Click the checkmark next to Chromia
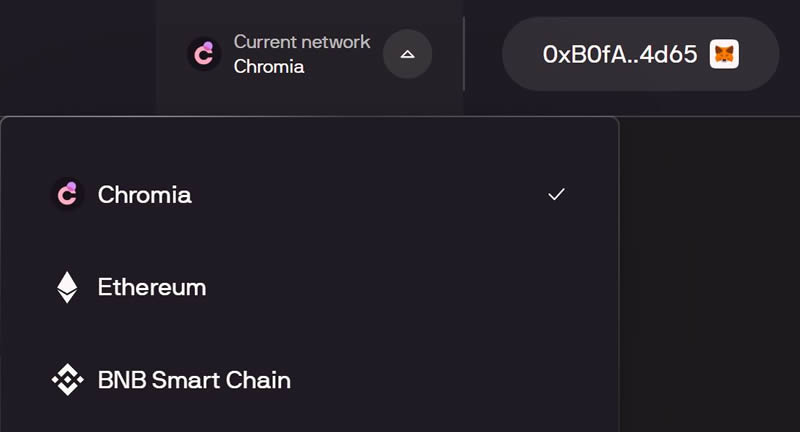Screen dimensions: 800x432 (557, 194)
